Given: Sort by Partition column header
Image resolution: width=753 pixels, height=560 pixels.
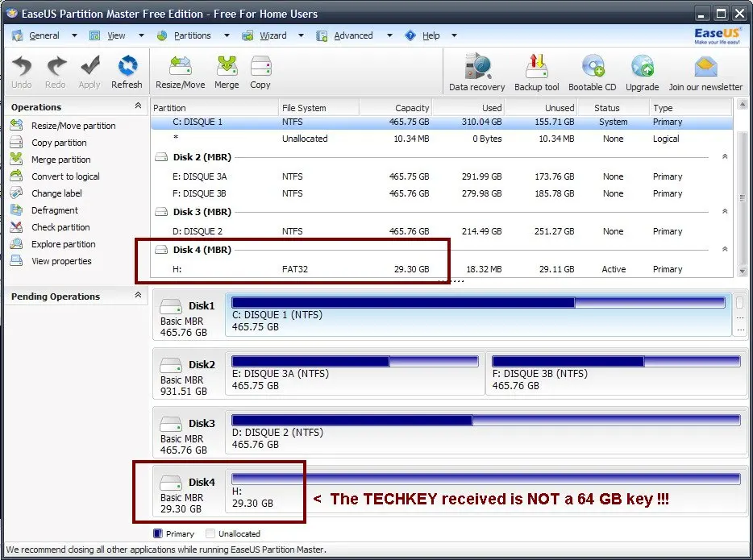Looking at the screenshot, I should 214,108.
